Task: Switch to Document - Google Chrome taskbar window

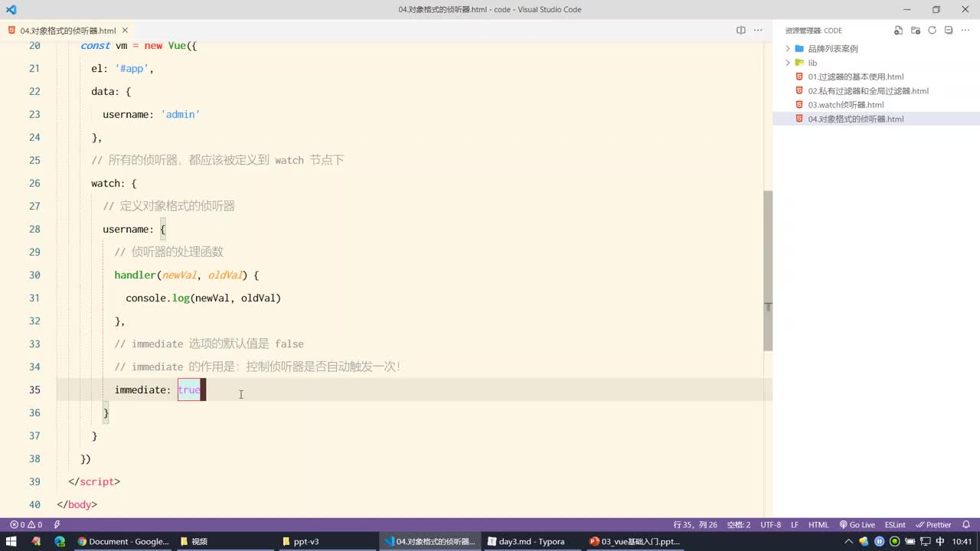Action: (122, 541)
